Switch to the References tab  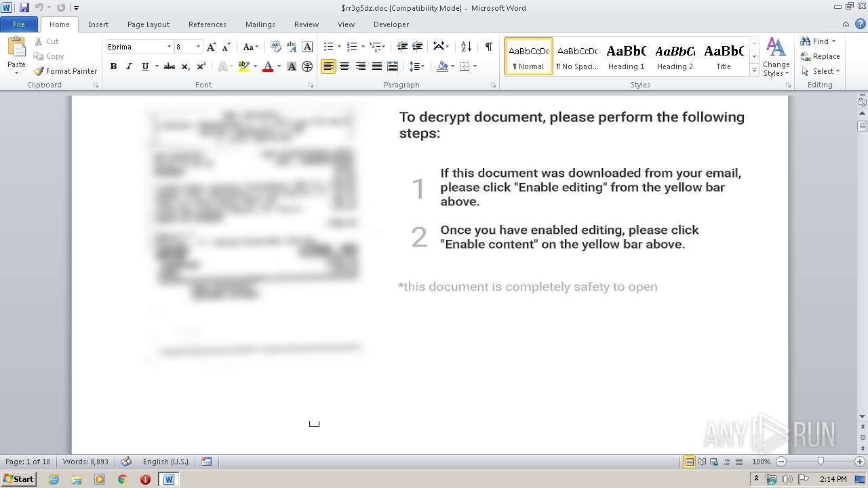click(x=208, y=24)
